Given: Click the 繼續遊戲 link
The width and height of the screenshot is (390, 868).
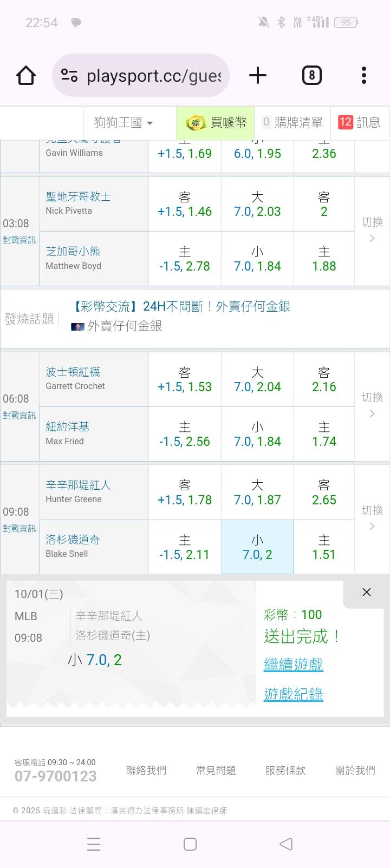Looking at the screenshot, I should pos(293,664).
